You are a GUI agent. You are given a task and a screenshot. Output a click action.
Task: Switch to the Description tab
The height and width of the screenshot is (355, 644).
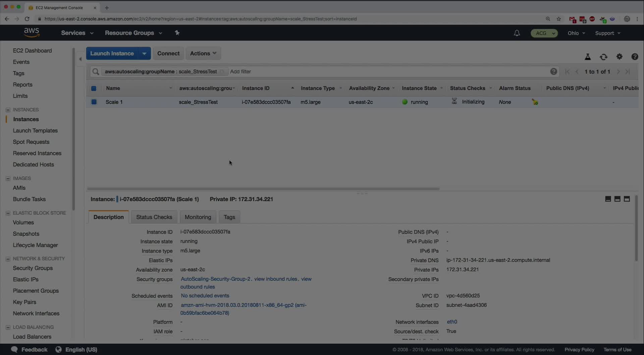pos(109,217)
